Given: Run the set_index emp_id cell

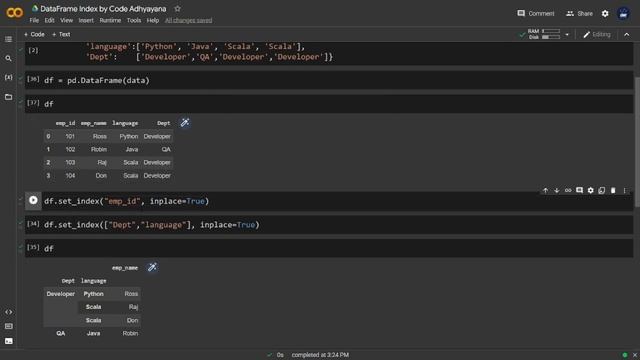Looking at the screenshot, I should pos(33,200).
